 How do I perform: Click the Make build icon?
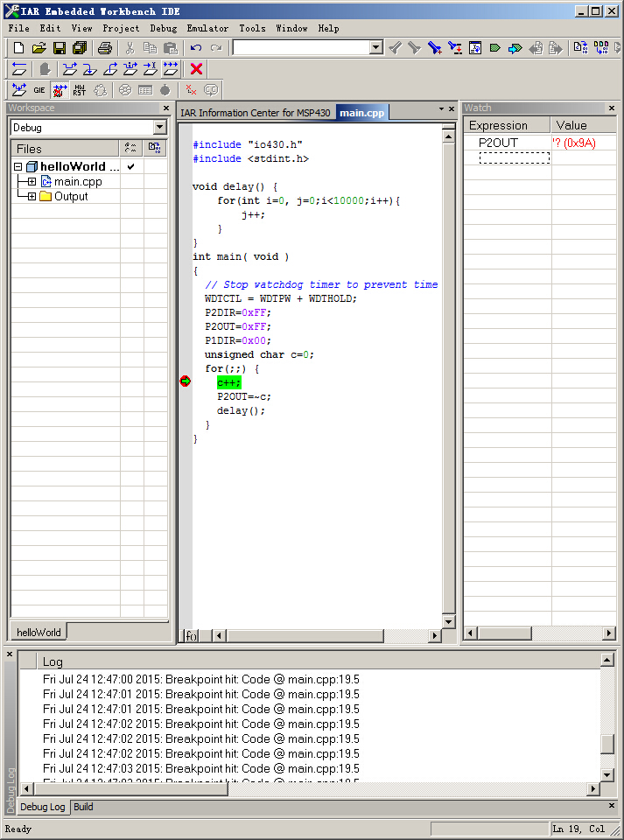601,48
